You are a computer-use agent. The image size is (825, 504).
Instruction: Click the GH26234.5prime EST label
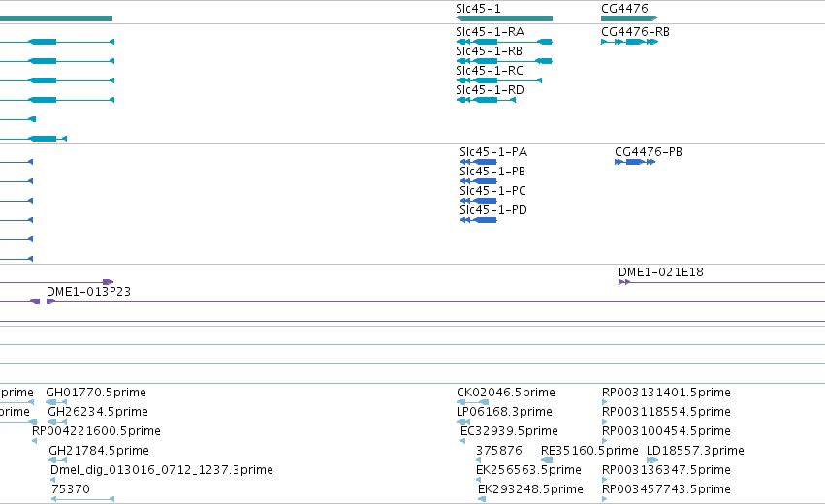click(x=98, y=412)
